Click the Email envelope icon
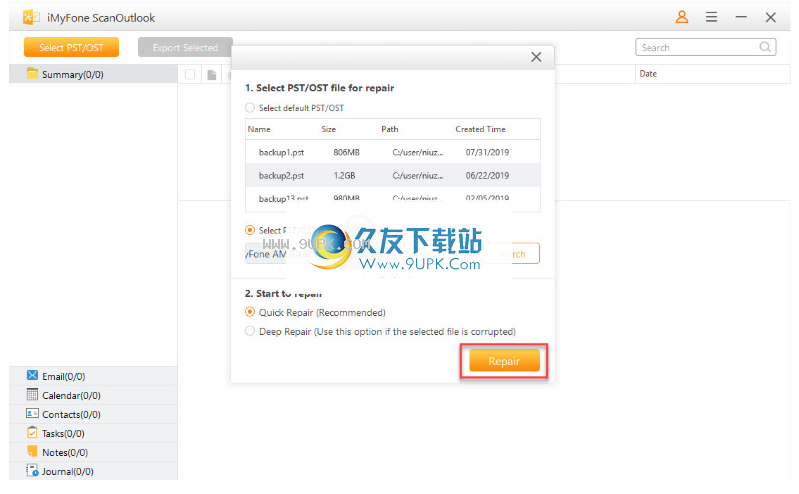Screen dimensions: 799x494 [x=32, y=375]
